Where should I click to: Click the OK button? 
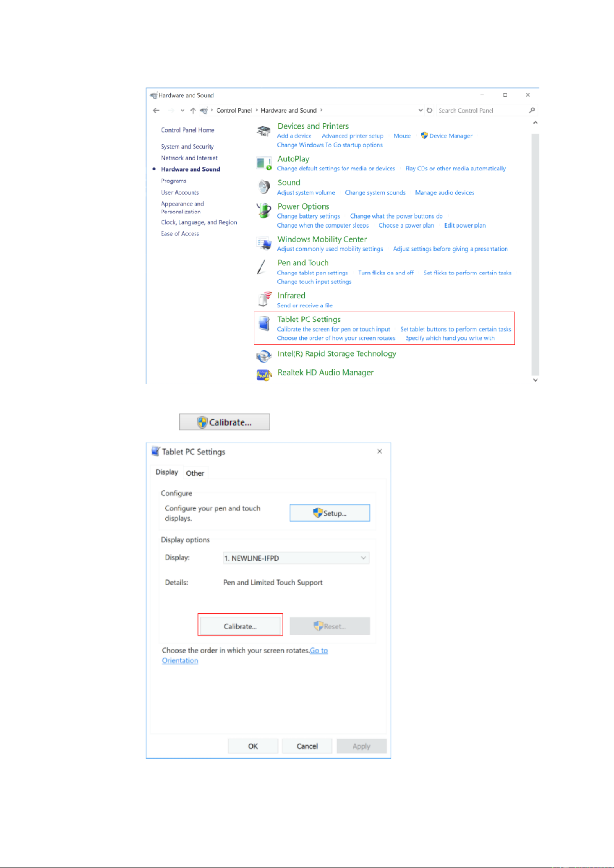point(253,746)
